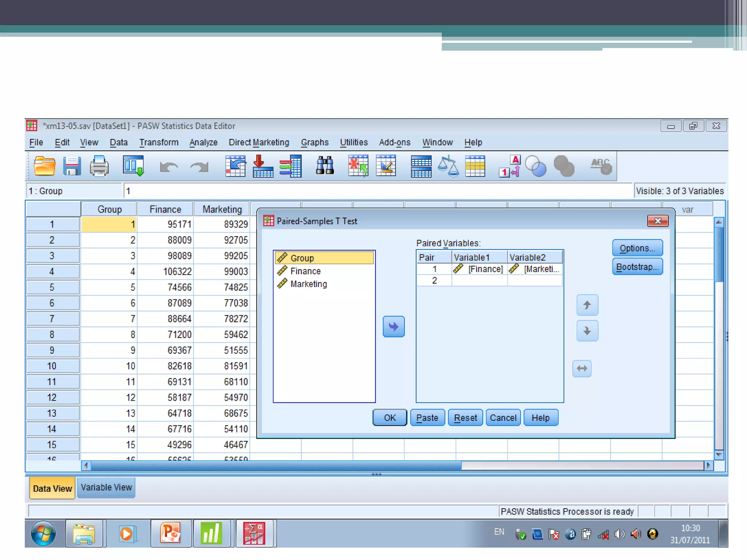The width and height of the screenshot is (747, 560).
Task: Click Reset button in dialog
Action: (x=465, y=417)
